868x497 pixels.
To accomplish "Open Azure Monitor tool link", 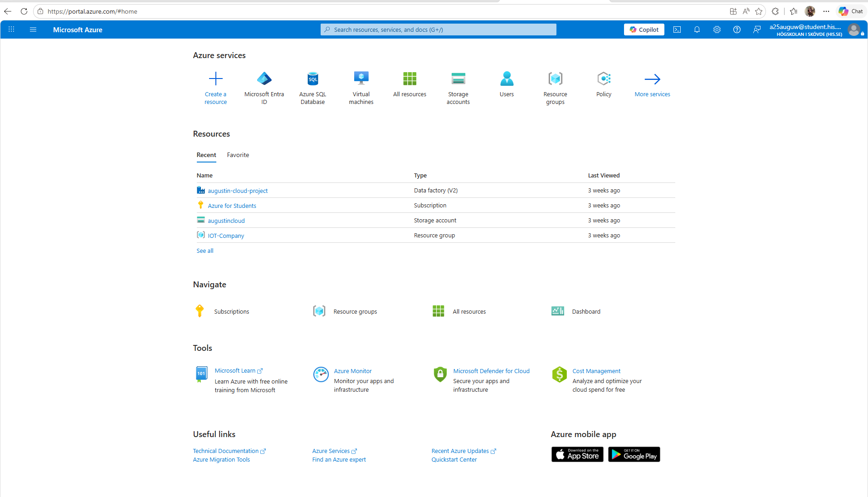I will 352,371.
